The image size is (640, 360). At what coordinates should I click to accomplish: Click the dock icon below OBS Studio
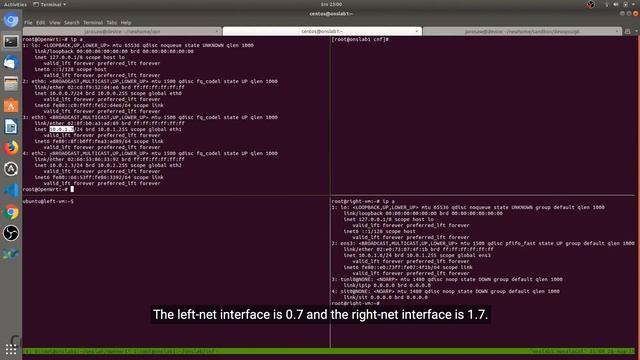click(11, 254)
